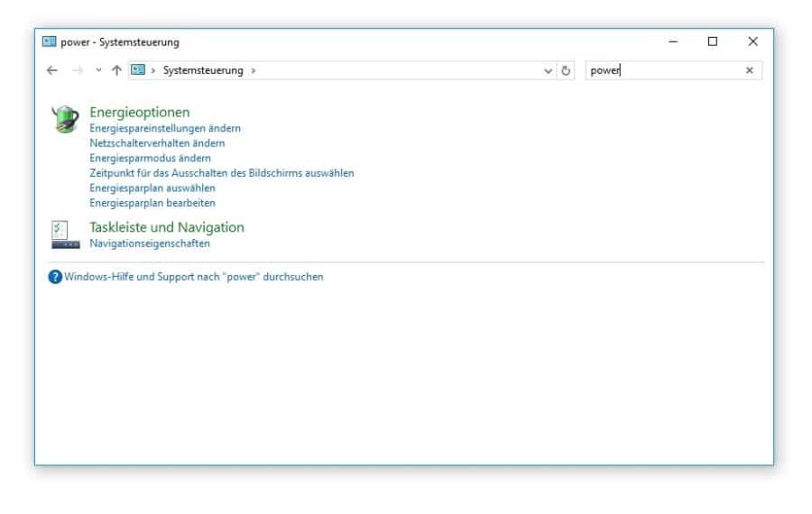Clear the search box with X
Viewport: 812px width, 514px height.
point(749,70)
